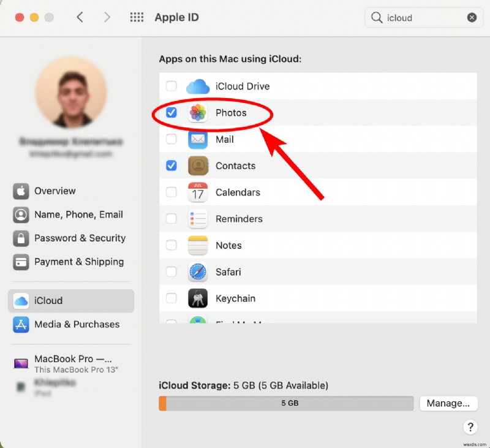Click the Keychain keys icon

[x=198, y=298]
